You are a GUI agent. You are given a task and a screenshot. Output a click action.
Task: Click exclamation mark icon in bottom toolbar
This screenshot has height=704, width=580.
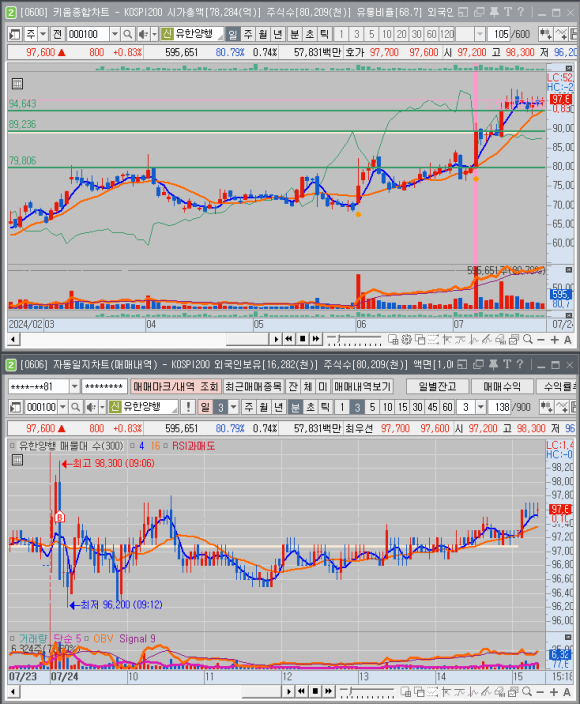tap(188, 407)
